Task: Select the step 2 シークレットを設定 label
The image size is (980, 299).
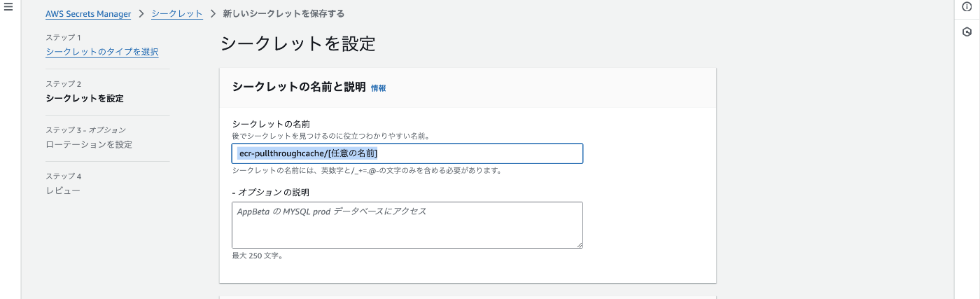Action: 85,98
